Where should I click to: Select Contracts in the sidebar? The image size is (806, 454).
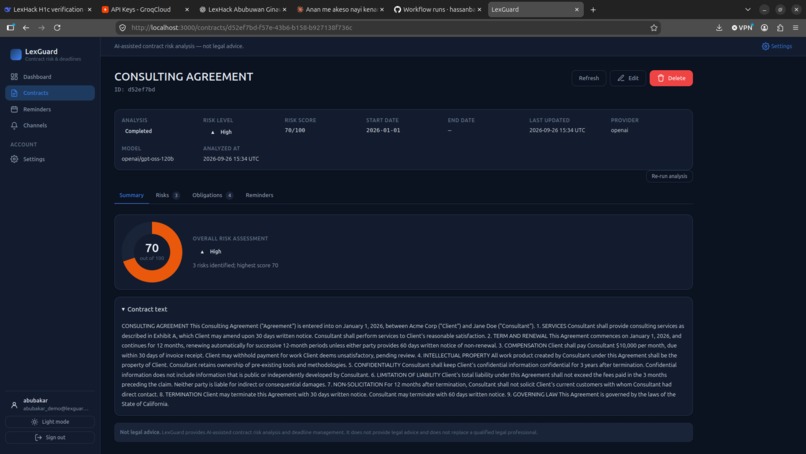(x=50, y=93)
